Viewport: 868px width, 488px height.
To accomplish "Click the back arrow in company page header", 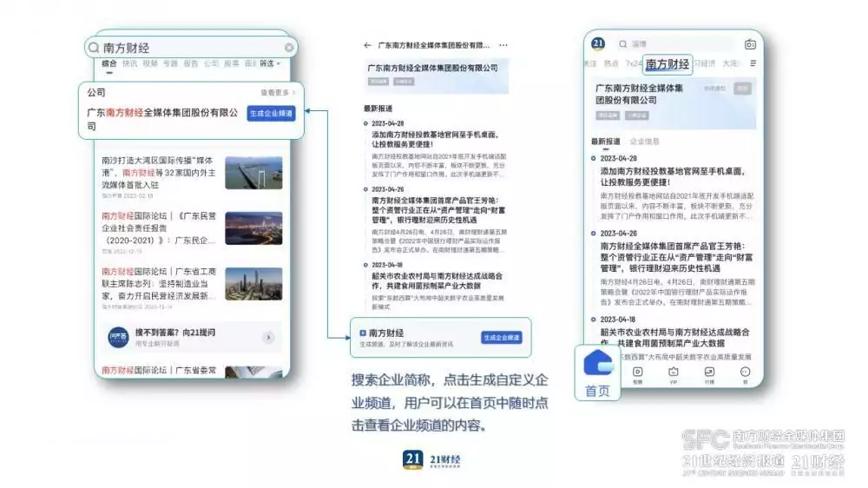I will (367, 45).
